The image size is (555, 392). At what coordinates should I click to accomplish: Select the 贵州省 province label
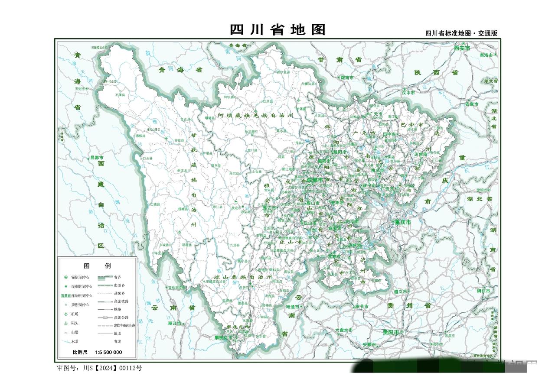pyautogui.click(x=410, y=306)
